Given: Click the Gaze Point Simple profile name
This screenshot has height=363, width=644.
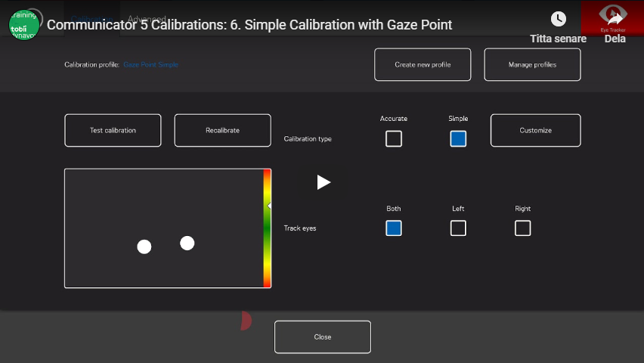Looking at the screenshot, I should [x=150, y=65].
